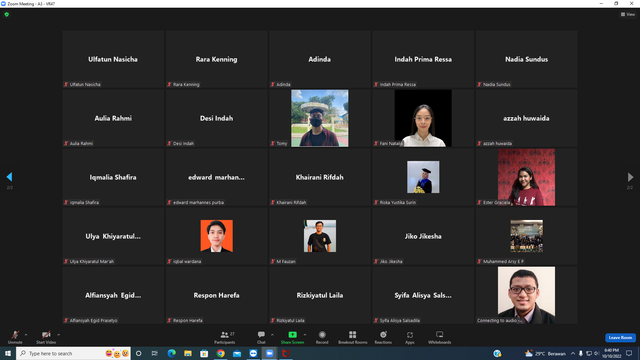Select M Fauzan's photo tile
The image size is (640, 360).
coord(320,236)
